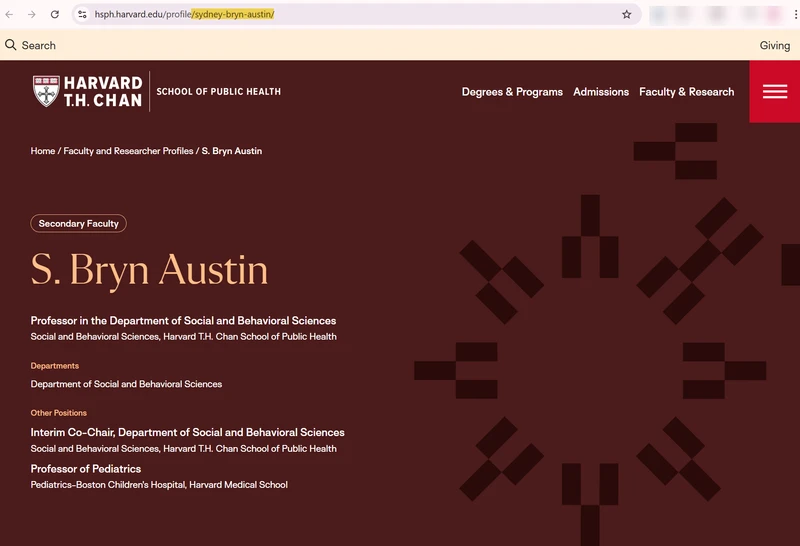Bookmark this page with star icon
The width and height of the screenshot is (800, 546).
(627, 14)
